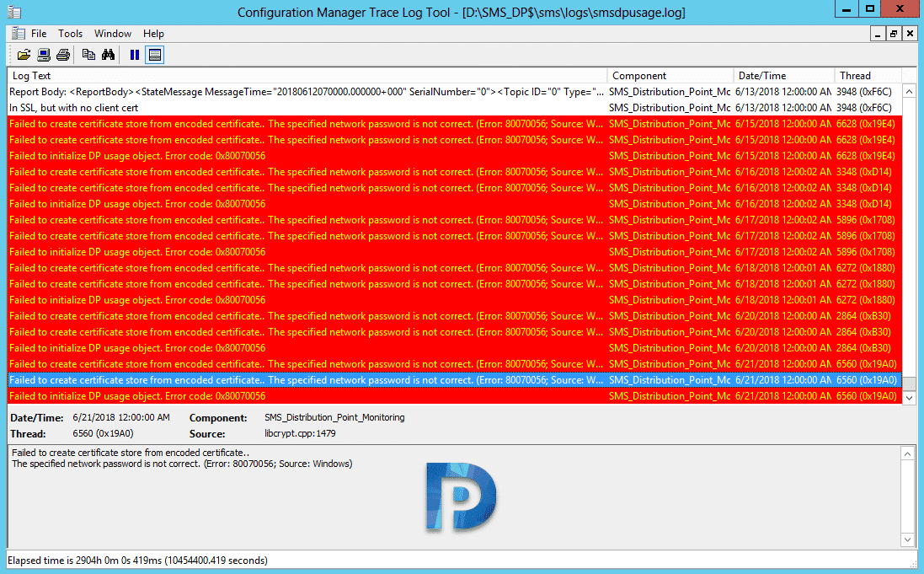Screen dimensions: 924x574
Task: Click the Date/Time column header
Action: [783, 76]
